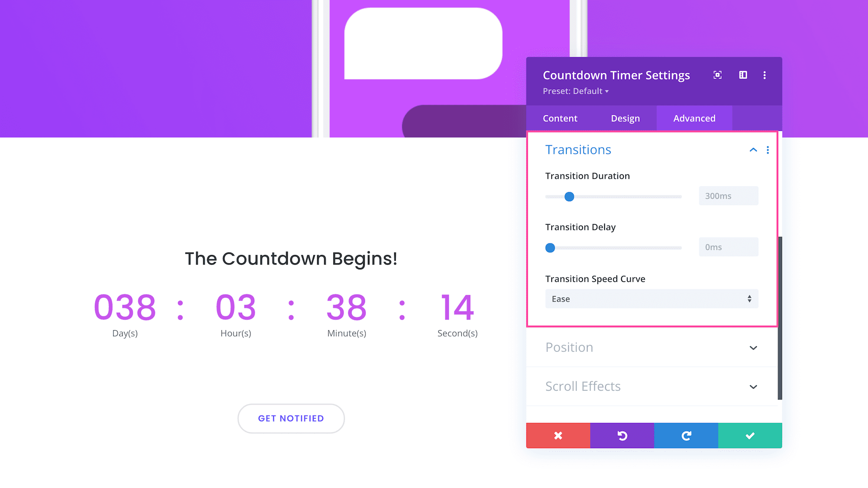Switch to the Design tab
868x488 pixels.
click(625, 118)
